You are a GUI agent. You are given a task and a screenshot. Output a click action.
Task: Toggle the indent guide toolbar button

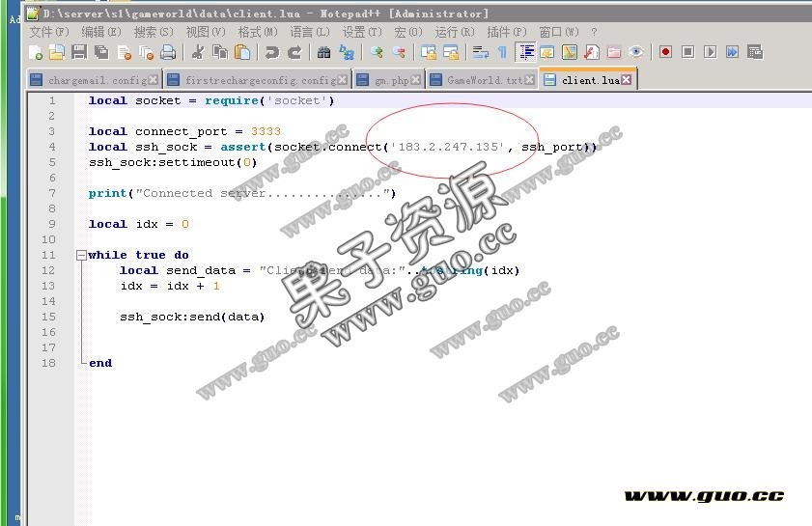pos(526,52)
